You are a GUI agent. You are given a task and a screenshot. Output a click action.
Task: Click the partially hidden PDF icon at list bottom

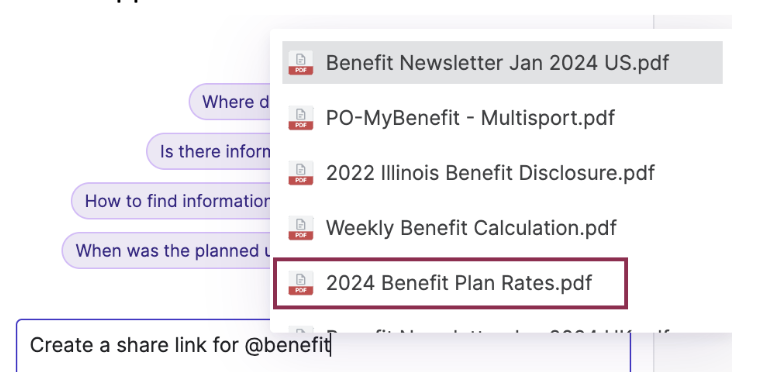click(301, 330)
